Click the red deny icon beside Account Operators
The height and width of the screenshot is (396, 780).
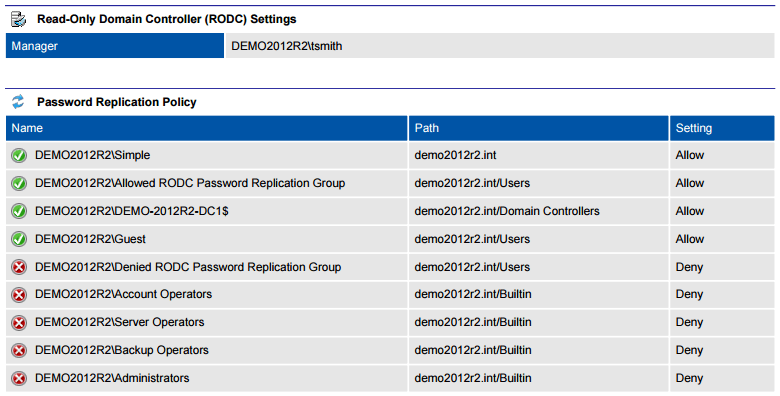point(19,295)
